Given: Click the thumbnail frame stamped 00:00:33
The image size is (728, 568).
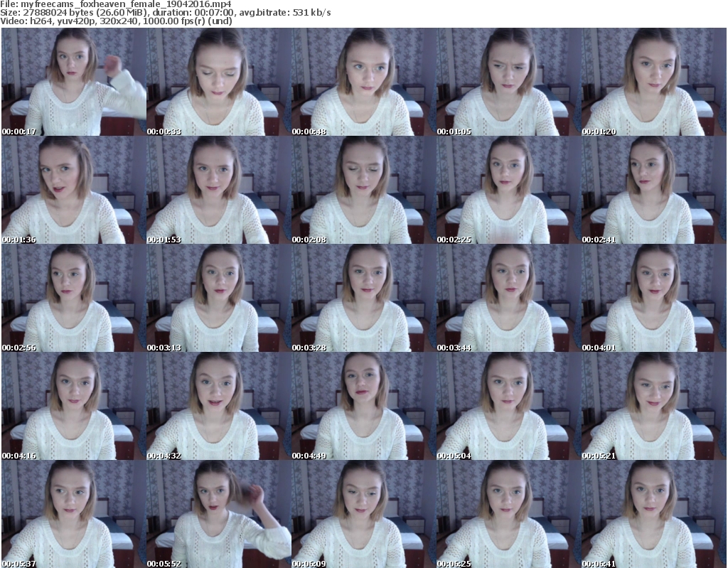Looking at the screenshot, I should [x=219, y=82].
